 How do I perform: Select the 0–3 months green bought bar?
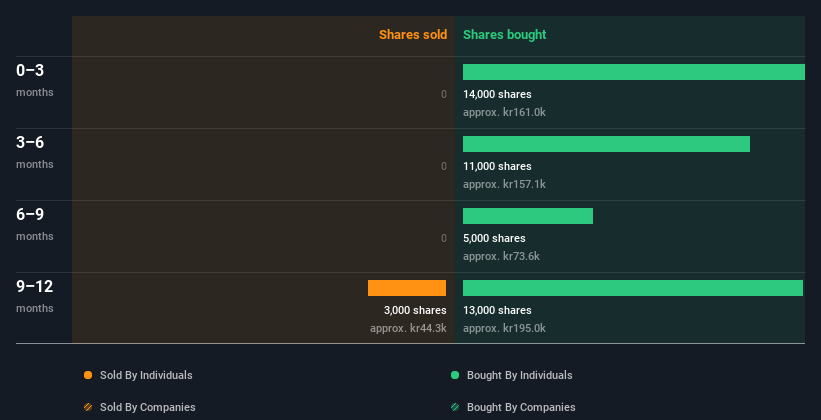(634, 72)
